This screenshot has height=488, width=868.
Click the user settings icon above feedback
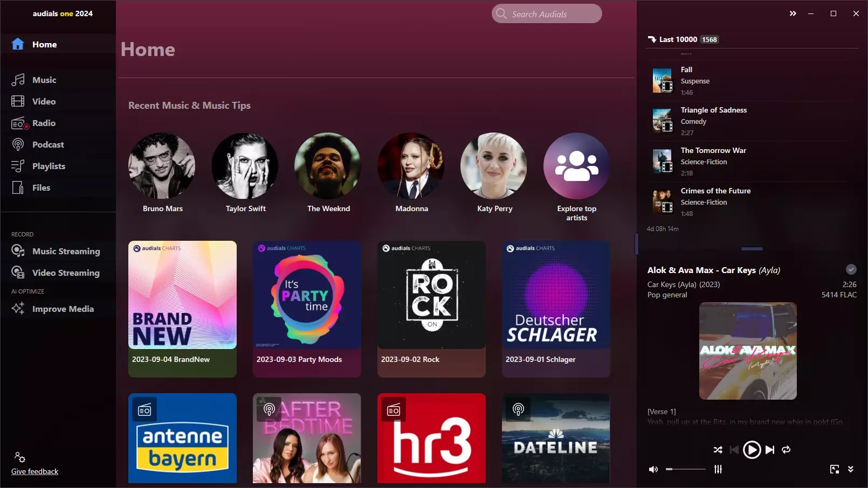[20, 457]
